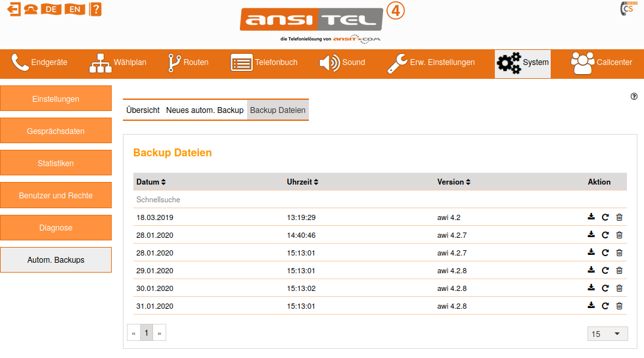Delete the backup from 28.01.2020 at 15:13:01

(619, 253)
